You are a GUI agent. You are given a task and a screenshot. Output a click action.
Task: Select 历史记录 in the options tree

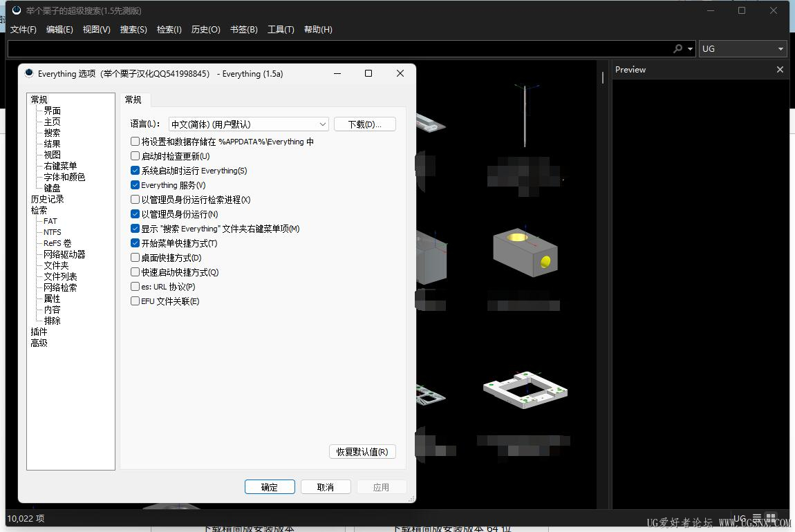47,199
